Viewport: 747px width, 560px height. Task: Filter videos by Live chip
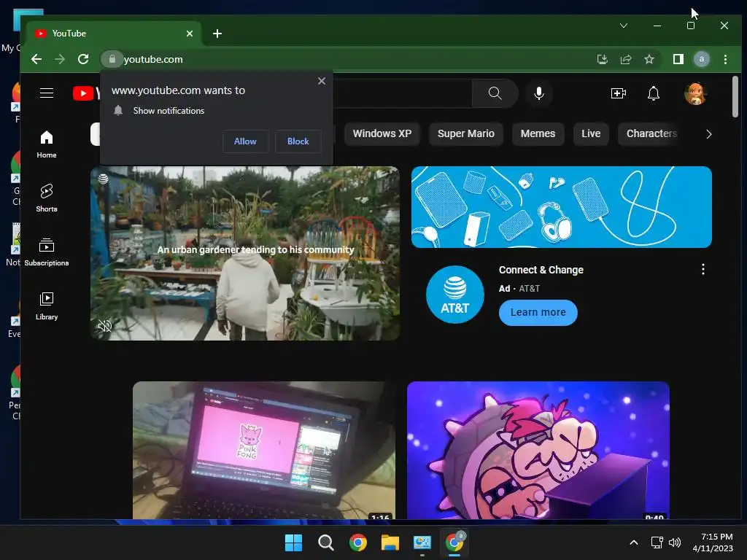pyautogui.click(x=591, y=134)
